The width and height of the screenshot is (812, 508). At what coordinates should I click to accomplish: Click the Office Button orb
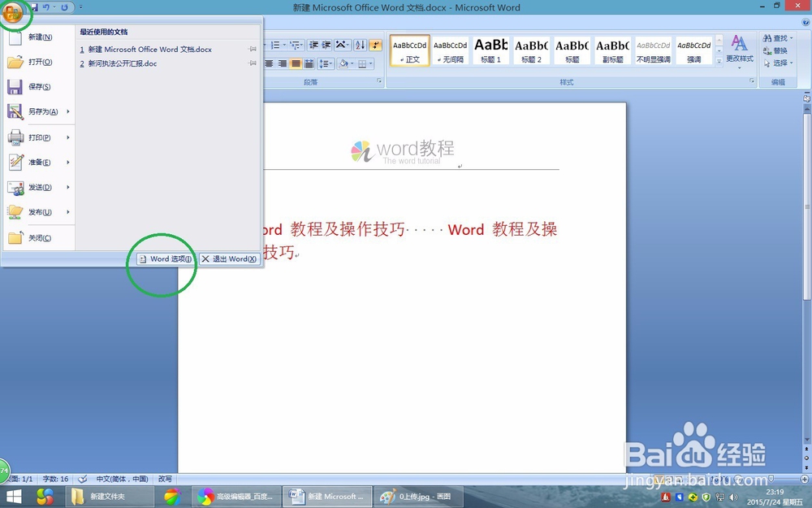click(x=13, y=13)
